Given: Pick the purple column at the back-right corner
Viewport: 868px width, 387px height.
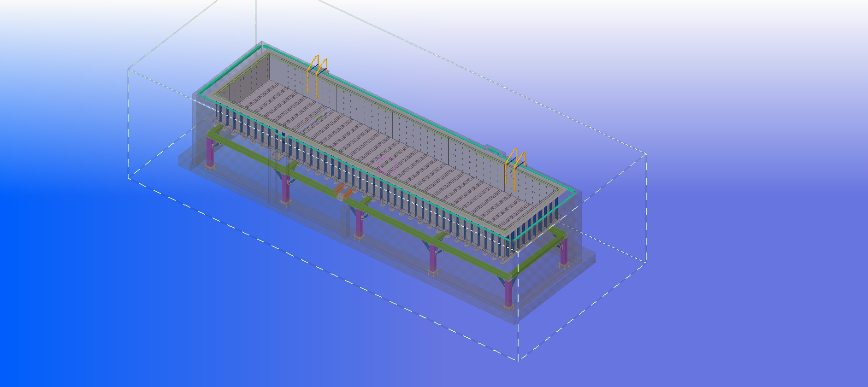Looking at the screenshot, I should pyautogui.click(x=563, y=251).
